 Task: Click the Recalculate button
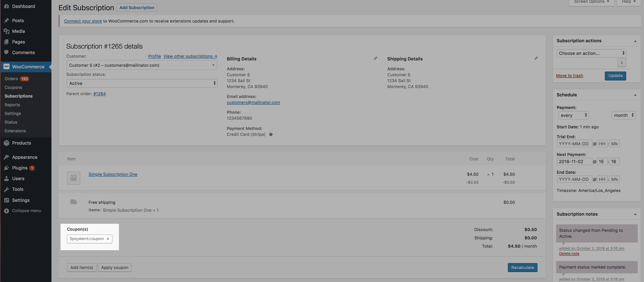522,267
